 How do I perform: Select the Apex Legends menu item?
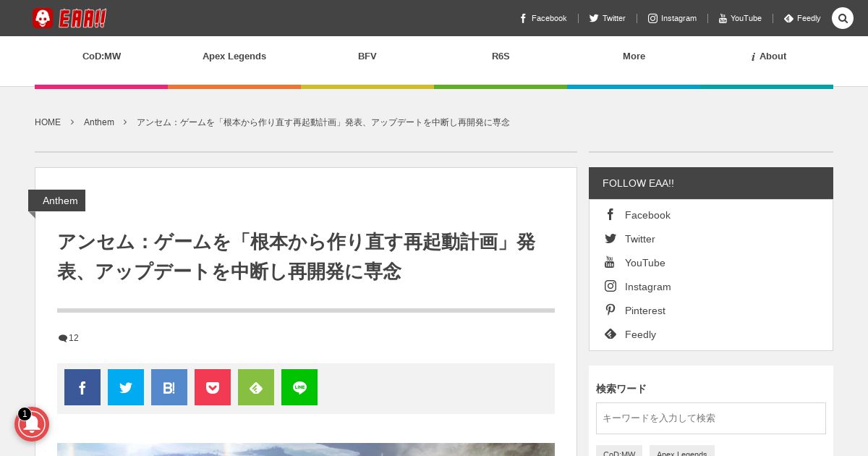coord(234,56)
